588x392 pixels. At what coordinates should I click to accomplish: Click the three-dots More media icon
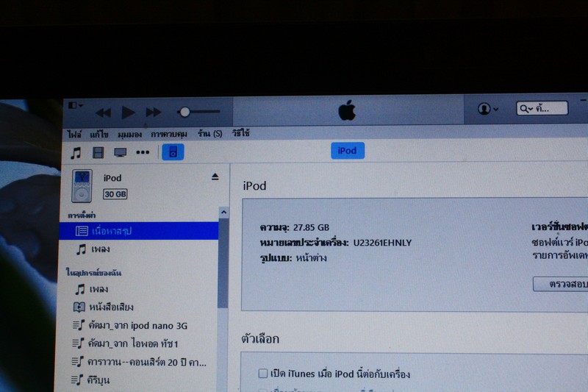pyautogui.click(x=143, y=152)
